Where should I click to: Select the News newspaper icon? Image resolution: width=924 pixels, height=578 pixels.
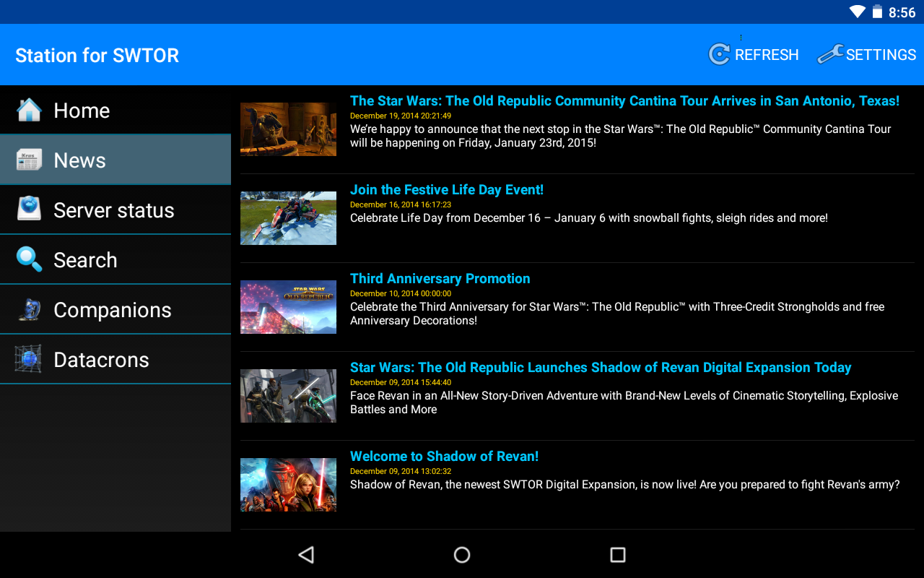click(x=29, y=160)
